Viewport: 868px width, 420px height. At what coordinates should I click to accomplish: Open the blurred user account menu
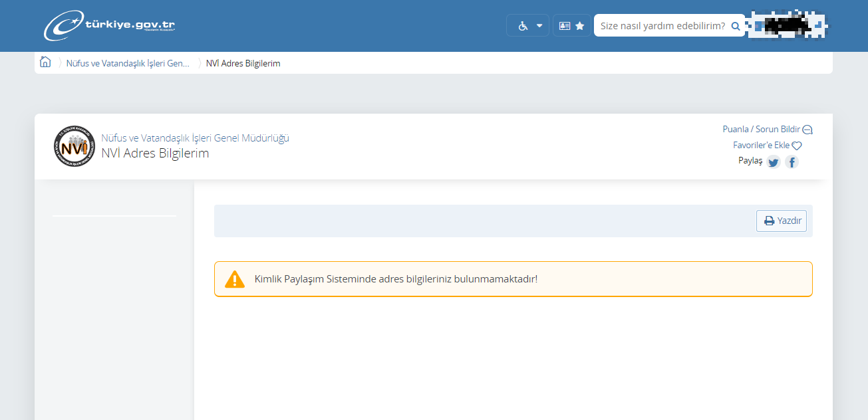pyautogui.click(x=787, y=25)
